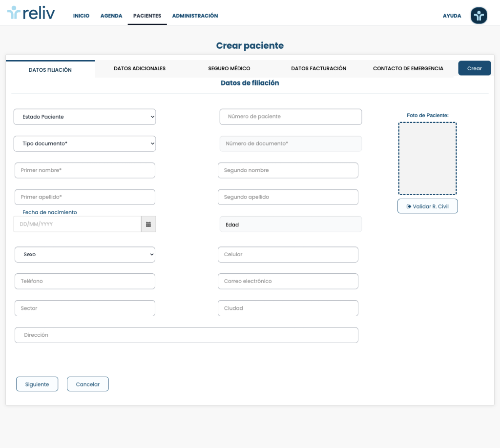This screenshot has height=448, width=500.
Task: Open the user profile avatar icon
Action: [479, 16]
